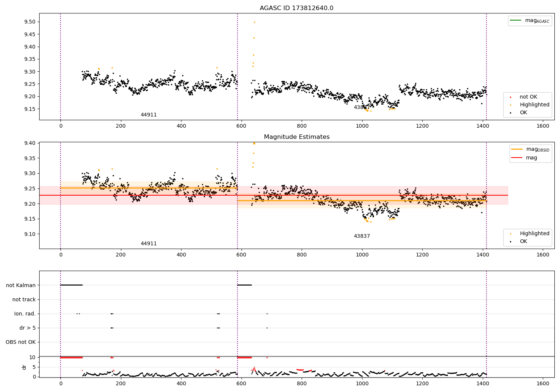Click "OK" in the Magnitude Estimates lower legend

click(x=523, y=242)
